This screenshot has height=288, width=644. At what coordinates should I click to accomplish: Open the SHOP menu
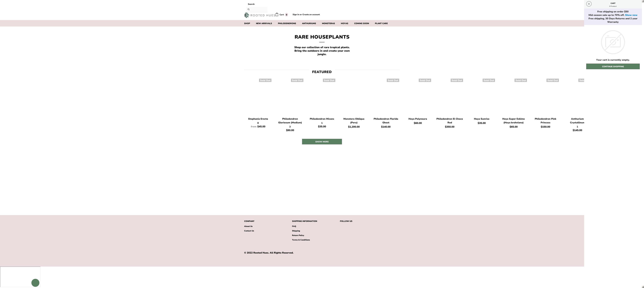tap(247, 23)
